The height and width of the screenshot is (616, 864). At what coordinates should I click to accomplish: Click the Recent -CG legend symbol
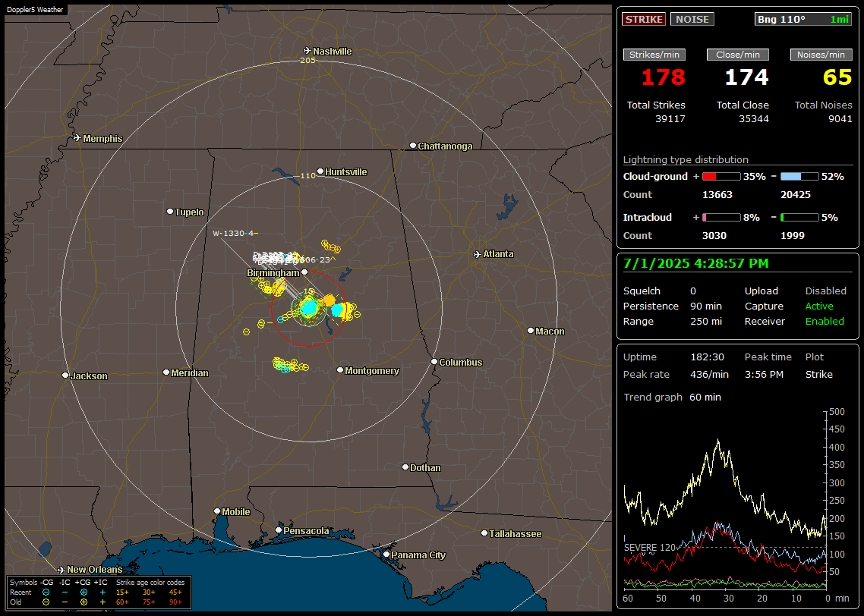46,592
